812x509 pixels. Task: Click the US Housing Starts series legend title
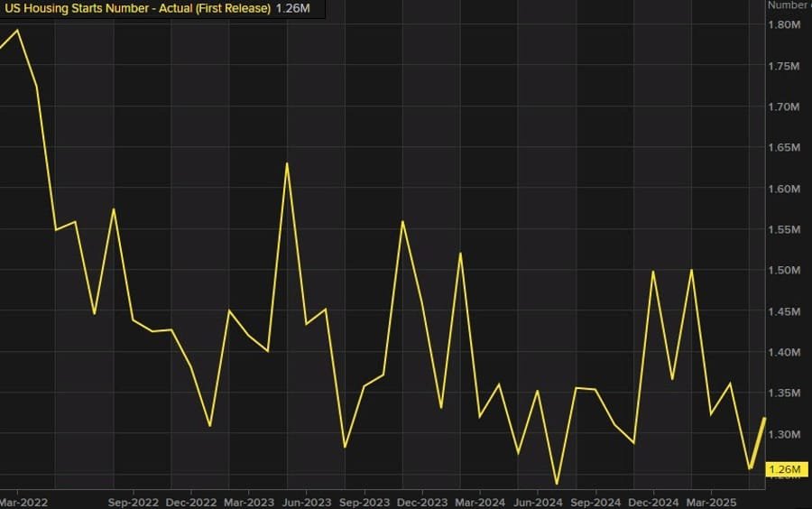137,8
